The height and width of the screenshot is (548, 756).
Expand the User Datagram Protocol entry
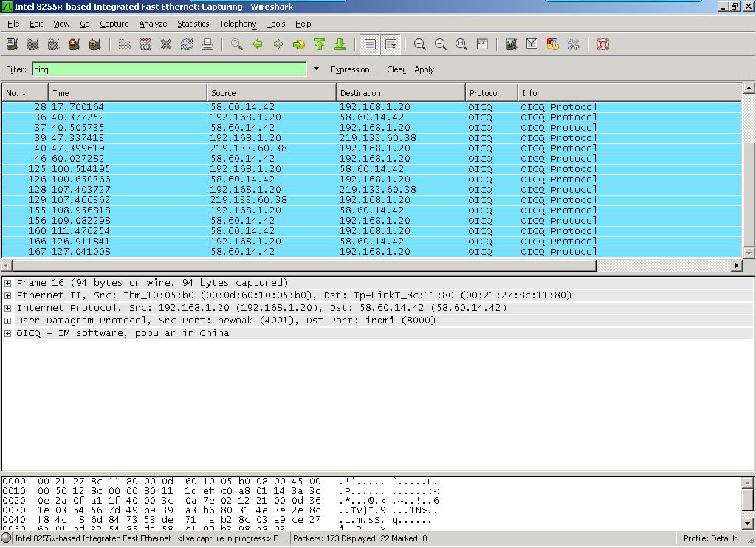tap(7, 321)
